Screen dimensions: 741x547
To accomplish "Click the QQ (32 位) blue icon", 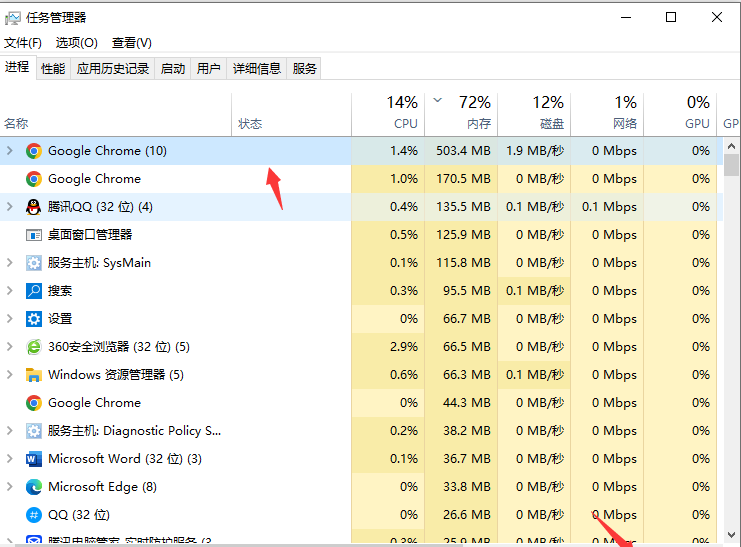I will (34, 514).
